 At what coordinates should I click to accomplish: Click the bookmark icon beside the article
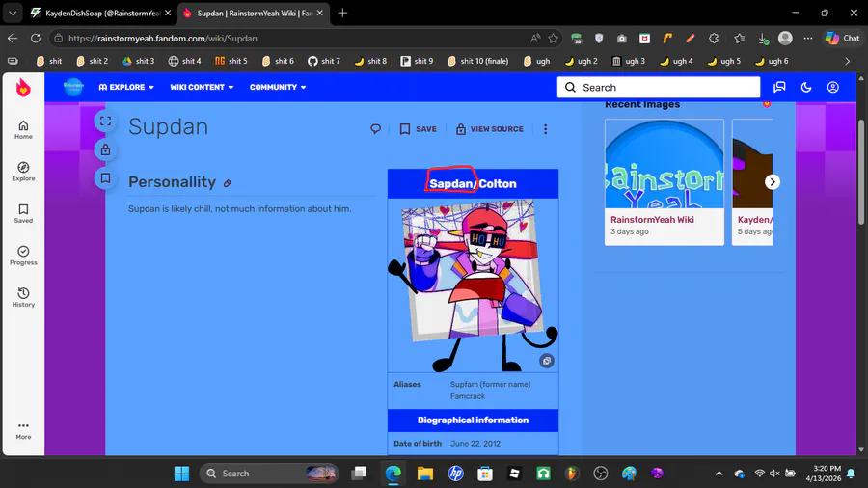click(105, 178)
